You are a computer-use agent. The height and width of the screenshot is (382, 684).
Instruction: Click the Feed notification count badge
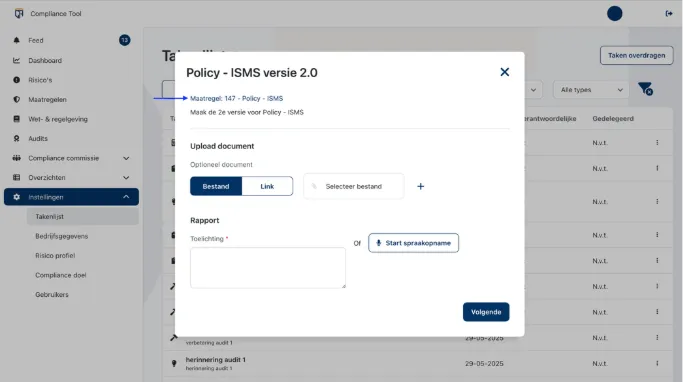125,40
